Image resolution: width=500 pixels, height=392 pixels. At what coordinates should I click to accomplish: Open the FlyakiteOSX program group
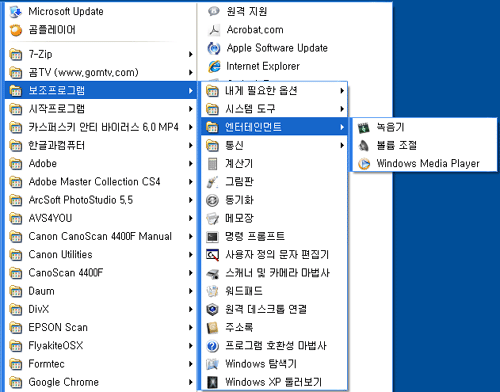pyautogui.click(x=101, y=346)
